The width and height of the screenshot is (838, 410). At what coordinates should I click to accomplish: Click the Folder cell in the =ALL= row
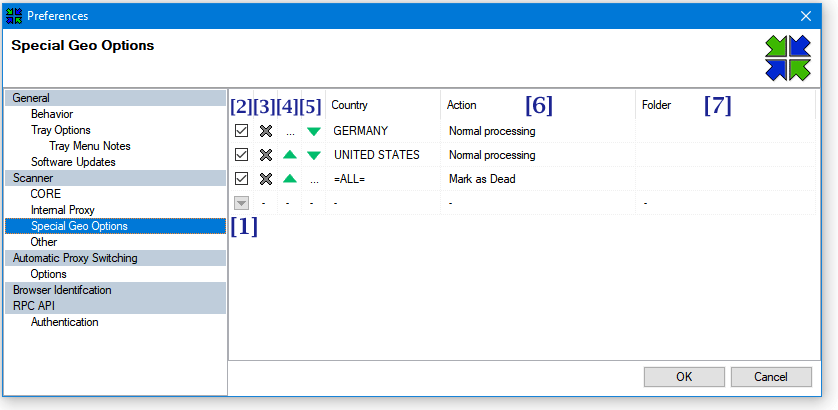[725, 179]
